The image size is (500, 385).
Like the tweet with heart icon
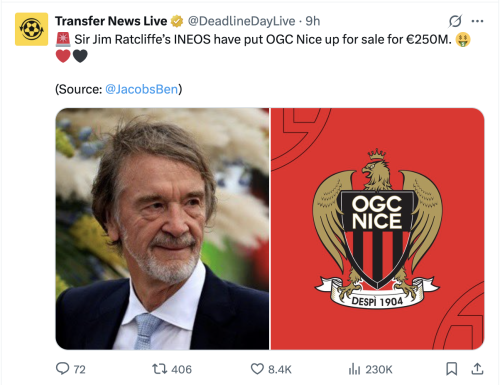click(x=257, y=369)
